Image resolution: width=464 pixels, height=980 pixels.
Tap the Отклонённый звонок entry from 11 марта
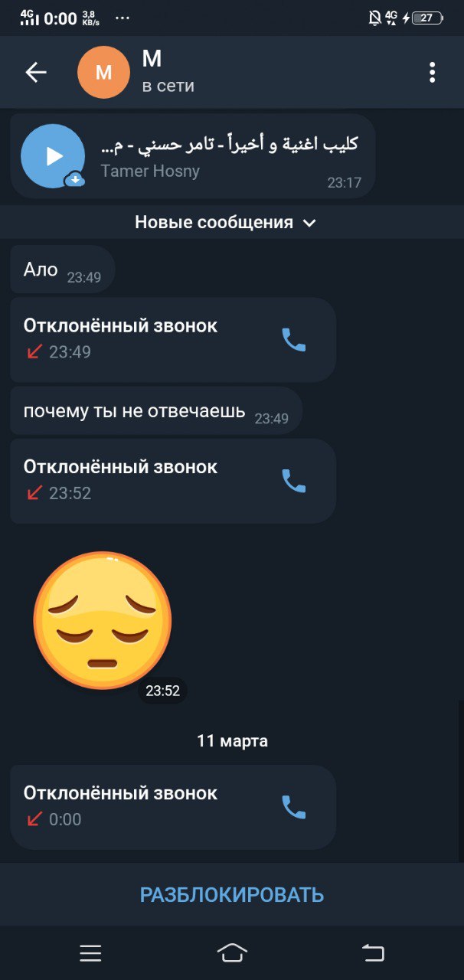pos(173,807)
